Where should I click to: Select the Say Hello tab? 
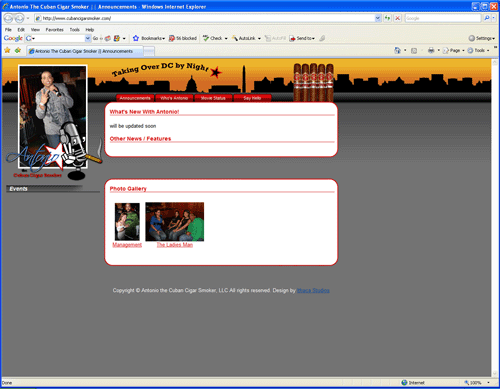[252, 98]
